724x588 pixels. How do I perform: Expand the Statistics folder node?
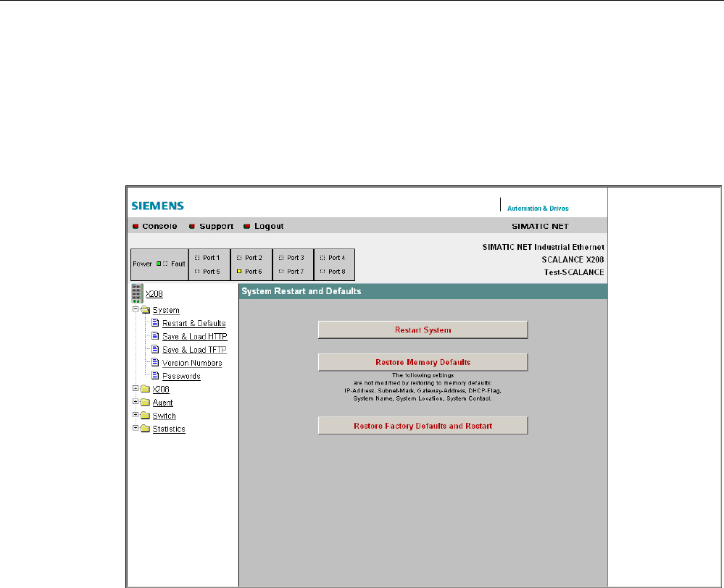click(136, 428)
